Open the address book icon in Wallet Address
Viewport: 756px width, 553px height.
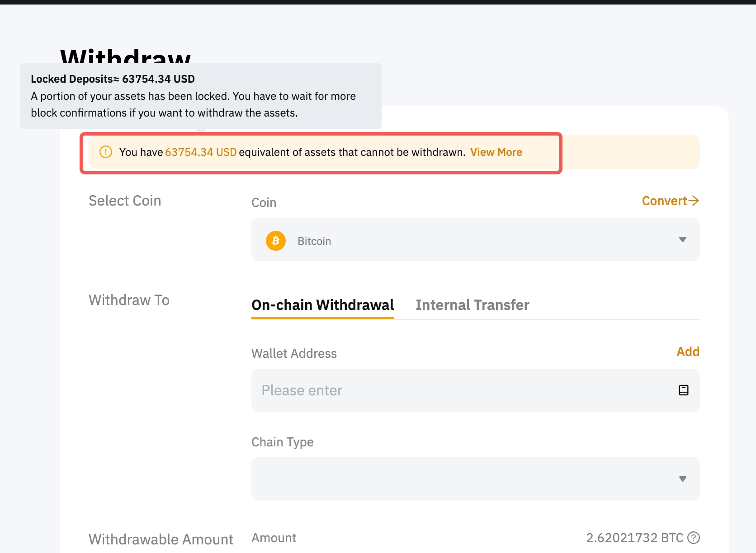point(683,390)
